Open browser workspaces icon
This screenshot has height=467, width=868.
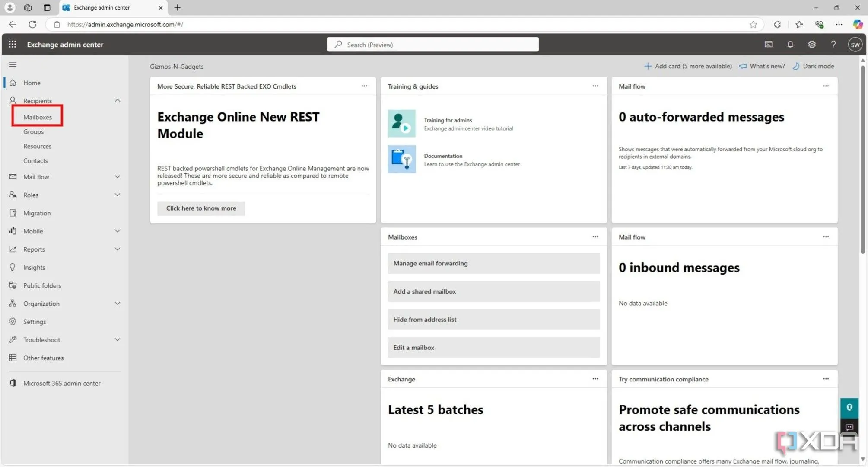pos(28,7)
